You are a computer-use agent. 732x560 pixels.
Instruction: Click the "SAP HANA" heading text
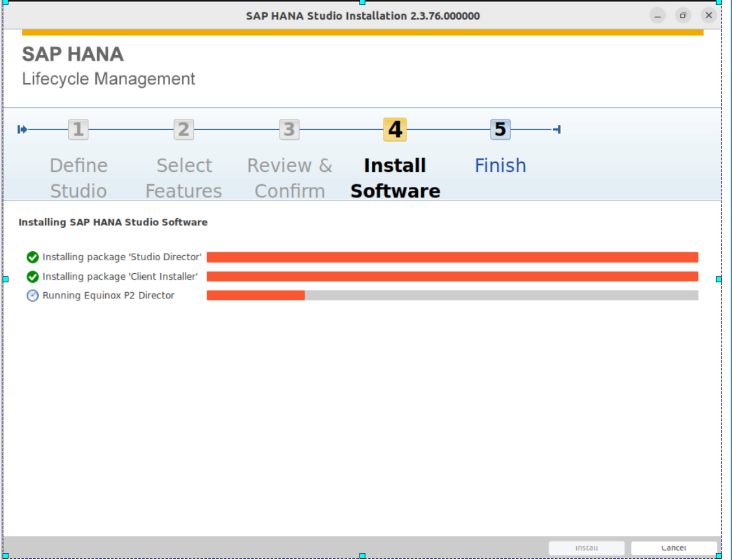(73, 54)
